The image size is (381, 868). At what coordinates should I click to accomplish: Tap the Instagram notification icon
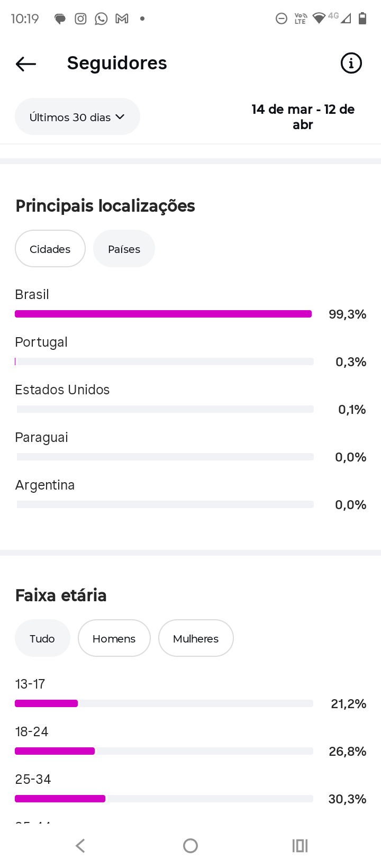tap(80, 19)
